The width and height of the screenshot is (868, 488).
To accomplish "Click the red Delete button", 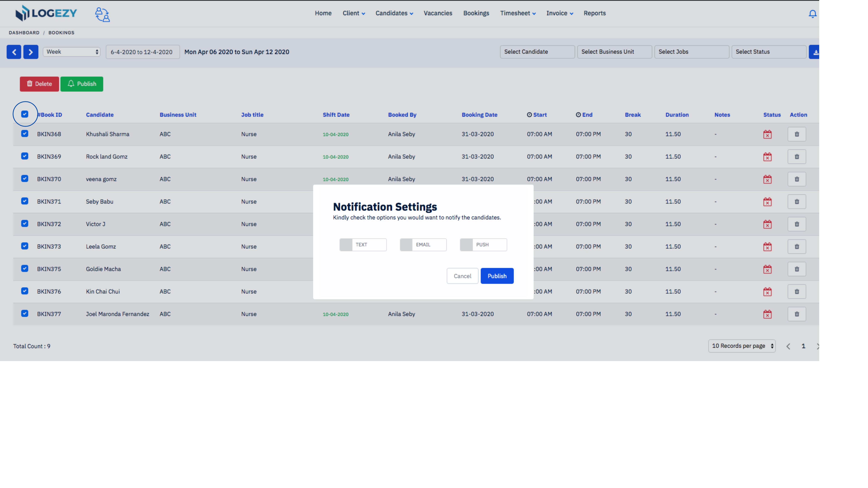I will pos(39,84).
